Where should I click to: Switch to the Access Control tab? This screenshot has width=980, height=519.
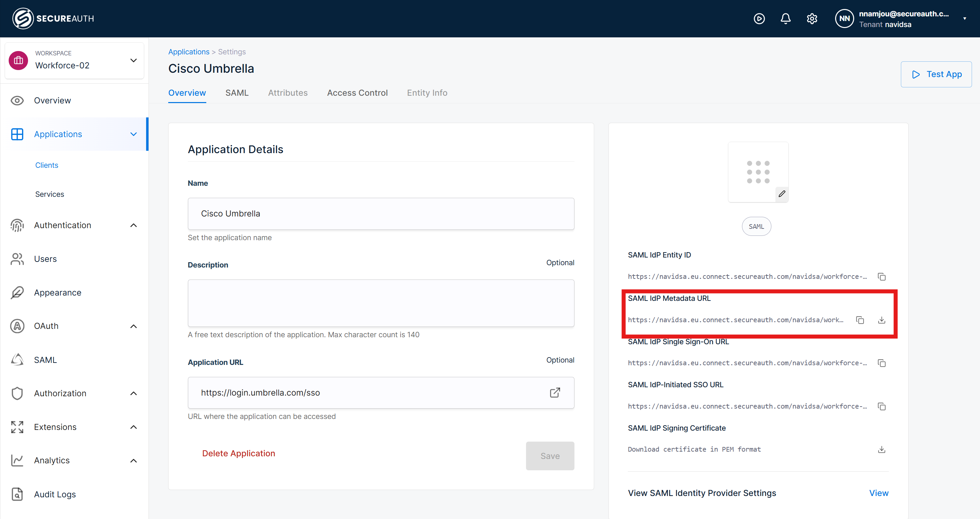(x=357, y=93)
